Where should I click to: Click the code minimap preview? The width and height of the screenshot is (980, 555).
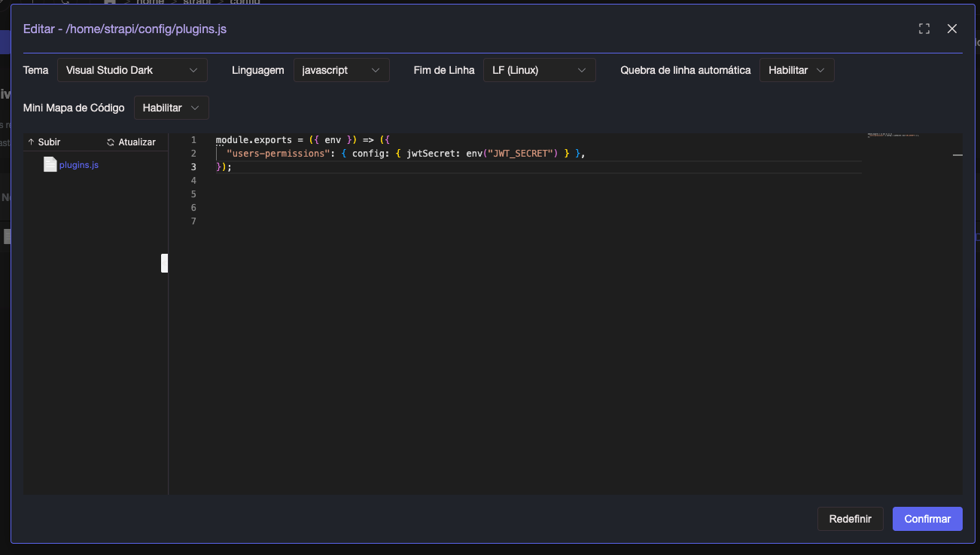[893, 136]
